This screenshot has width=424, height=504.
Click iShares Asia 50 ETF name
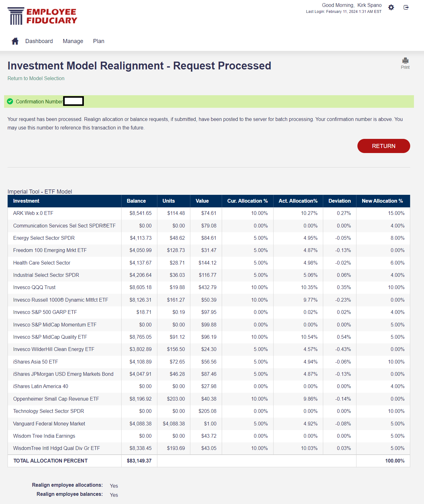(35, 362)
